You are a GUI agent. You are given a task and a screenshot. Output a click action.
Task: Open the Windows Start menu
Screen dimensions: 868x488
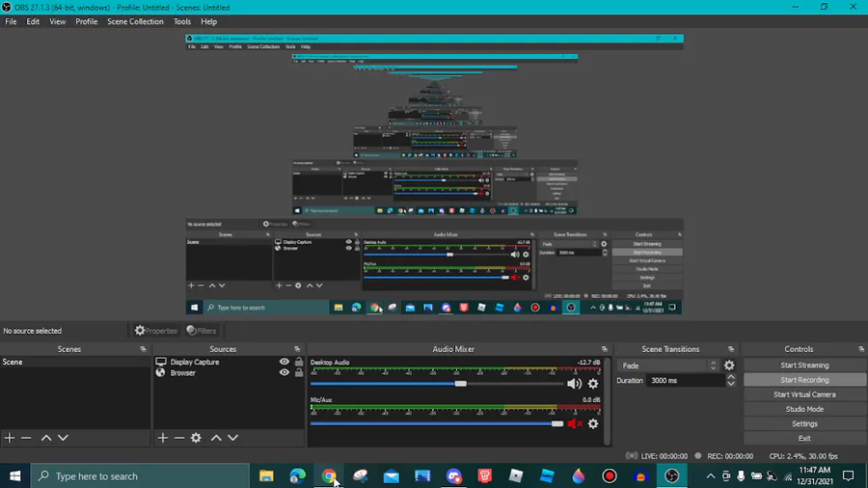[14, 475]
